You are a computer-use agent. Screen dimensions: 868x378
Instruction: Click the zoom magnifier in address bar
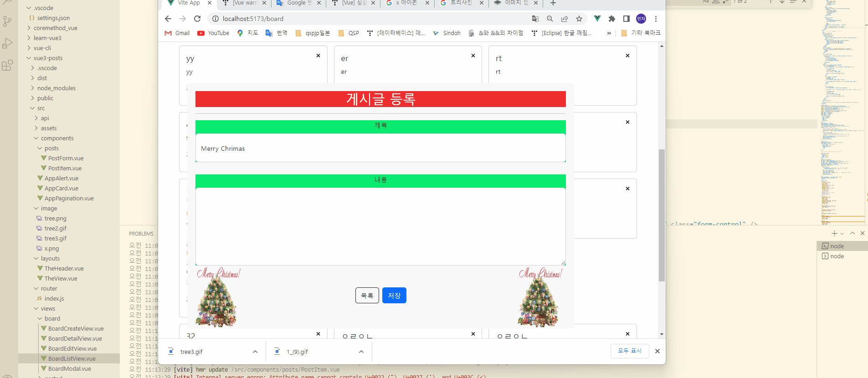pyautogui.click(x=550, y=19)
